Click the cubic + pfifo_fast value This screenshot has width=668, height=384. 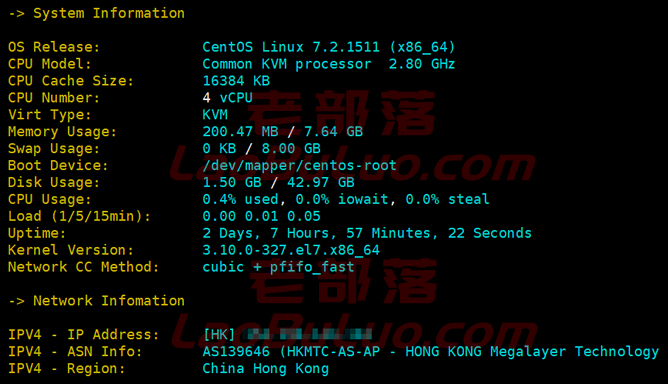click(278, 267)
